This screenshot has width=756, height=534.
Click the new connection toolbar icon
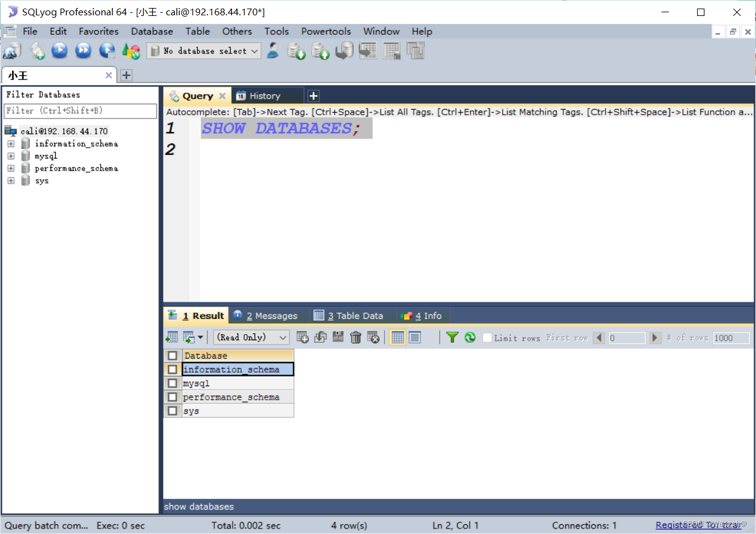click(12, 51)
